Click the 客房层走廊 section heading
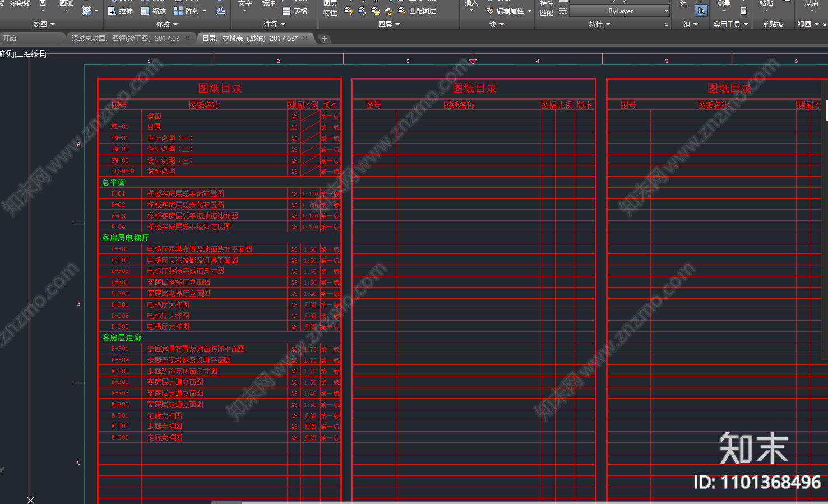The width and height of the screenshot is (828, 504). pyautogui.click(x=121, y=337)
